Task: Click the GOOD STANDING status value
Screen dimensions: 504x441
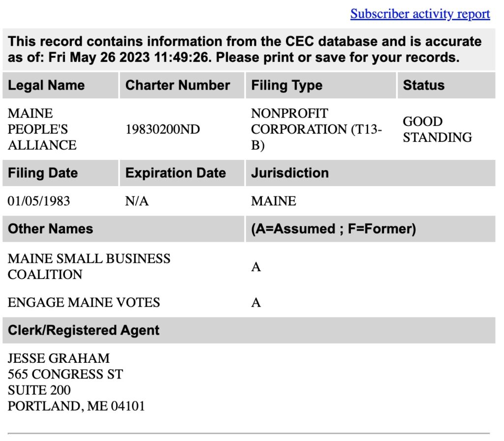Action: [x=437, y=129]
